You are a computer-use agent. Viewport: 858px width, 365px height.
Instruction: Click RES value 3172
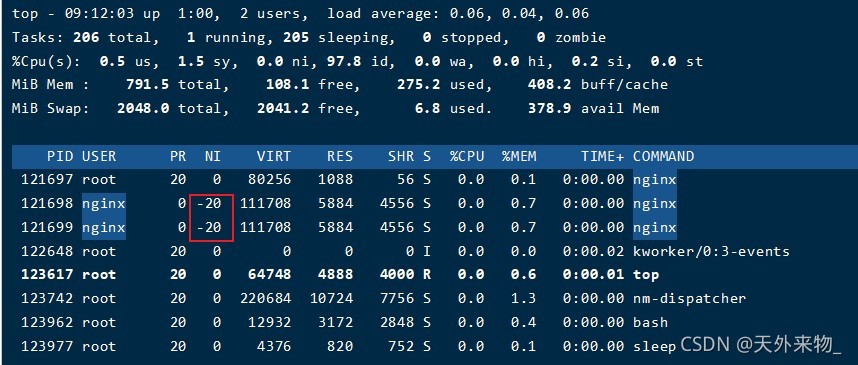tap(335, 322)
